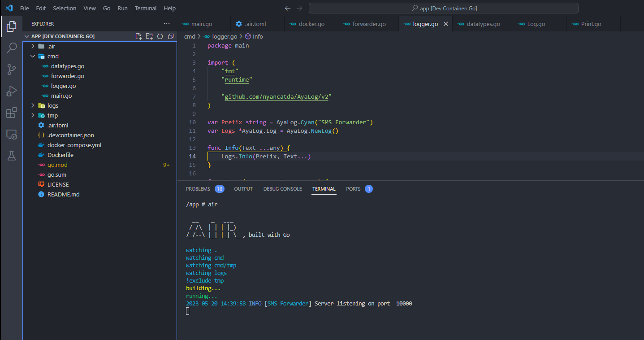Follow the github.com/nyancatda/AyaLog/v2 import link

pyautogui.click(x=276, y=97)
